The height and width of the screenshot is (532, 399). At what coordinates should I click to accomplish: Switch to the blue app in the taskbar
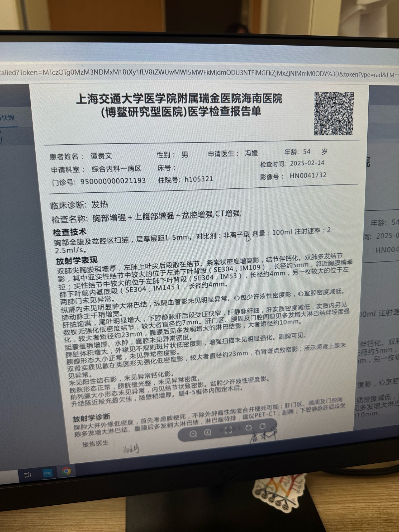[x=48, y=473]
